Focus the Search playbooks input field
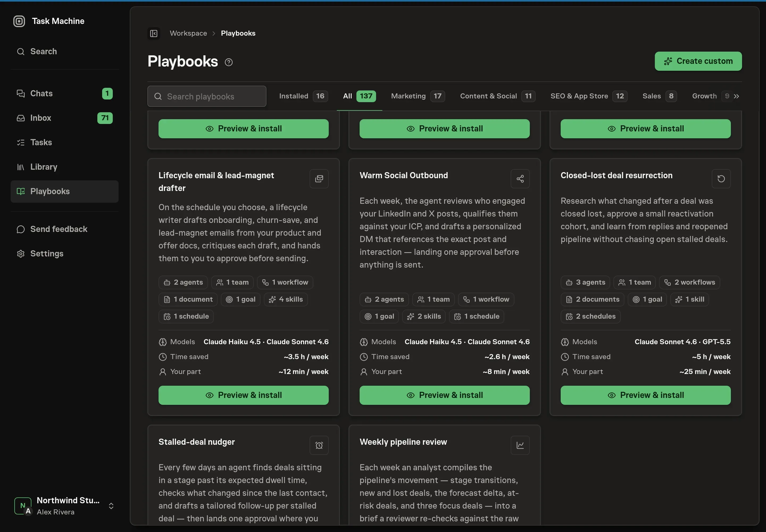This screenshot has height=532, width=766. [x=207, y=97]
